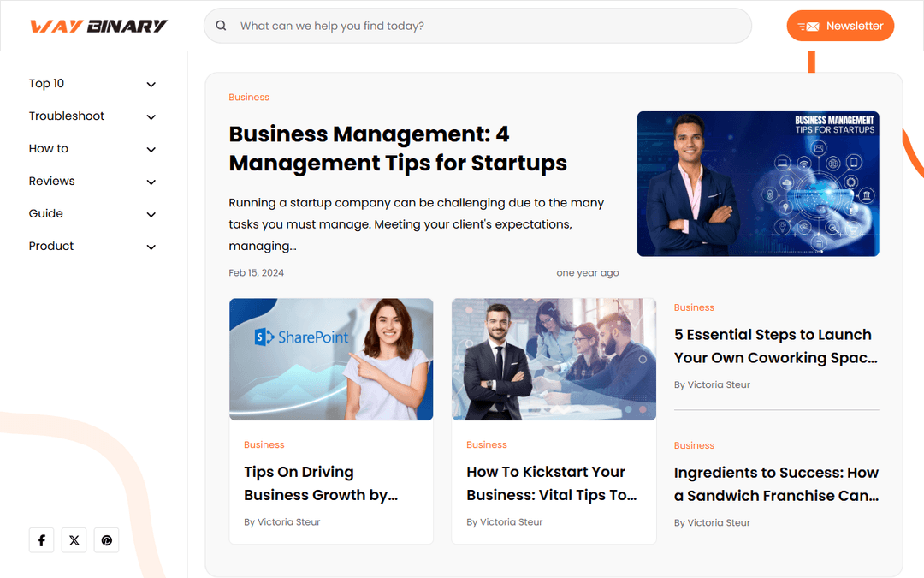Open the Business Management tips thumbnail image
924x578 pixels.
coord(758,184)
